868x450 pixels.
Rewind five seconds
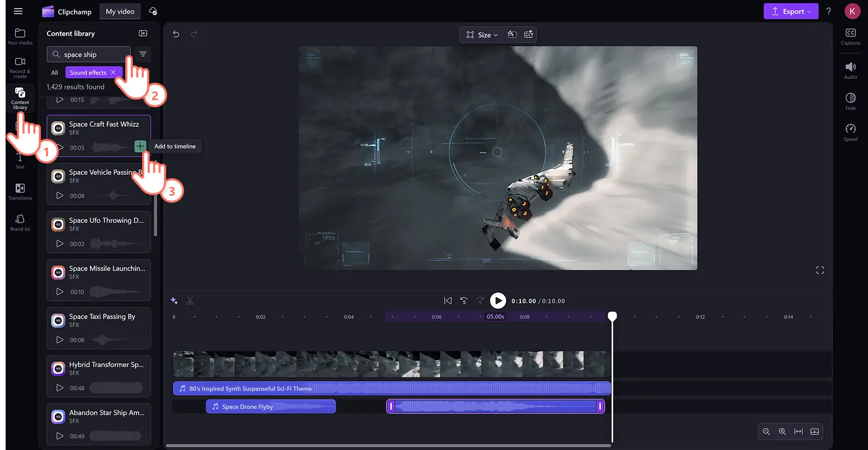(464, 301)
